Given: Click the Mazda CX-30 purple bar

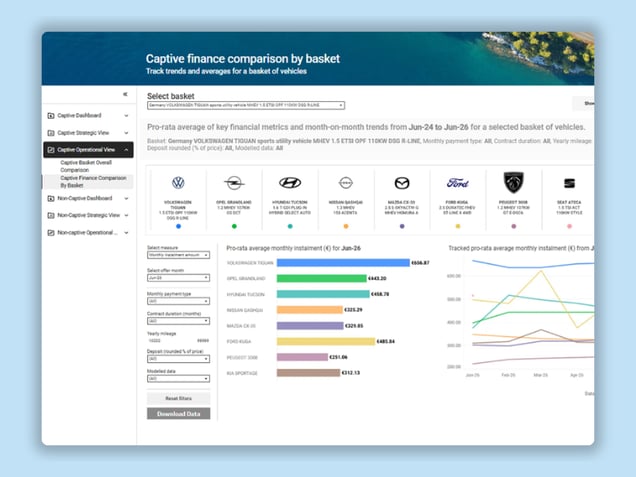Looking at the screenshot, I should 310,326.
